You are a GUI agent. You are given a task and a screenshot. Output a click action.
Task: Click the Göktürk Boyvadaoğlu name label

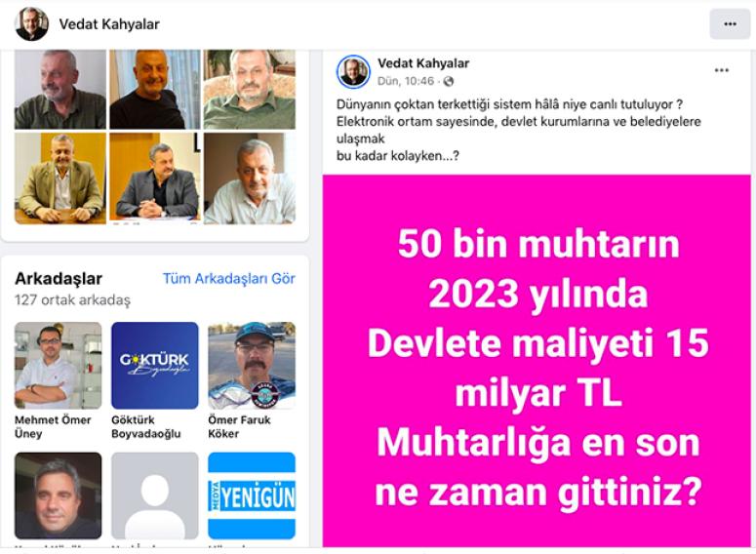tap(145, 426)
